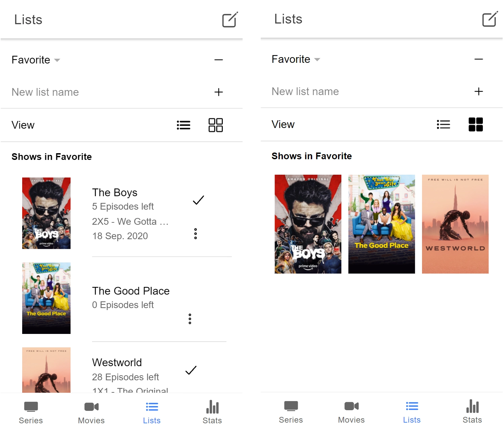Tap the edit lists icon in right panel
504x430 pixels.
tap(490, 19)
